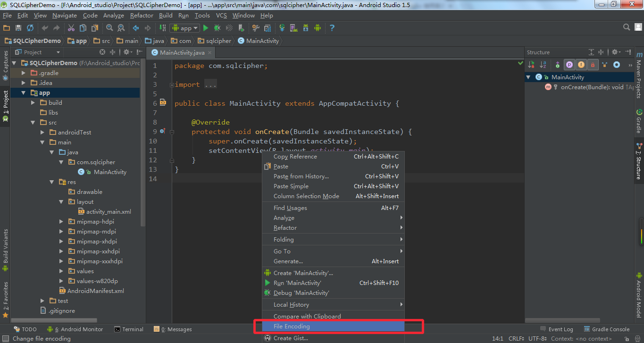Open the Project view selector dropdown
Image resolution: width=644 pixels, height=343 pixels.
[38, 52]
